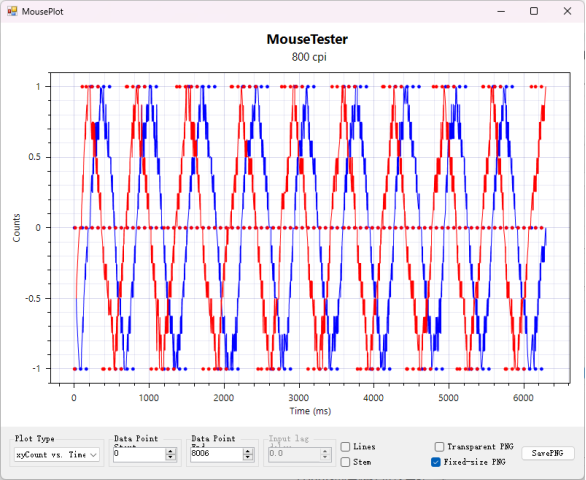Close the MousePlot window
This screenshot has height=480, width=586.
pos(567,11)
